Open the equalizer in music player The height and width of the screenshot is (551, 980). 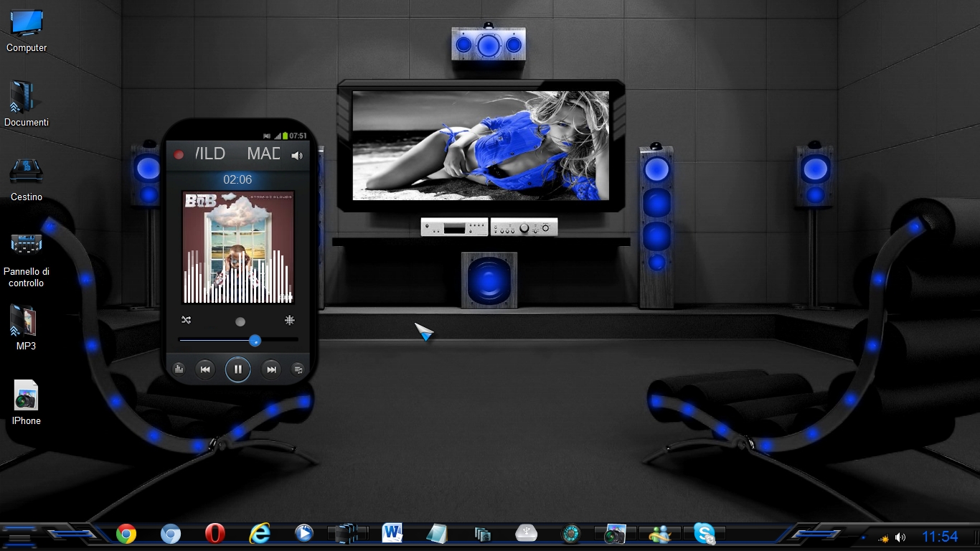[x=179, y=369]
